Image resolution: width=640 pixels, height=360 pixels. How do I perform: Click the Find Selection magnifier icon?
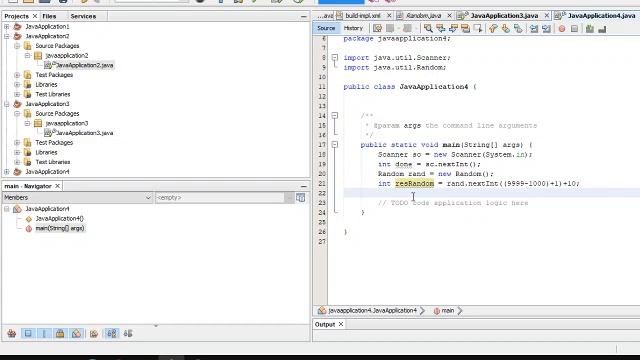(428, 28)
